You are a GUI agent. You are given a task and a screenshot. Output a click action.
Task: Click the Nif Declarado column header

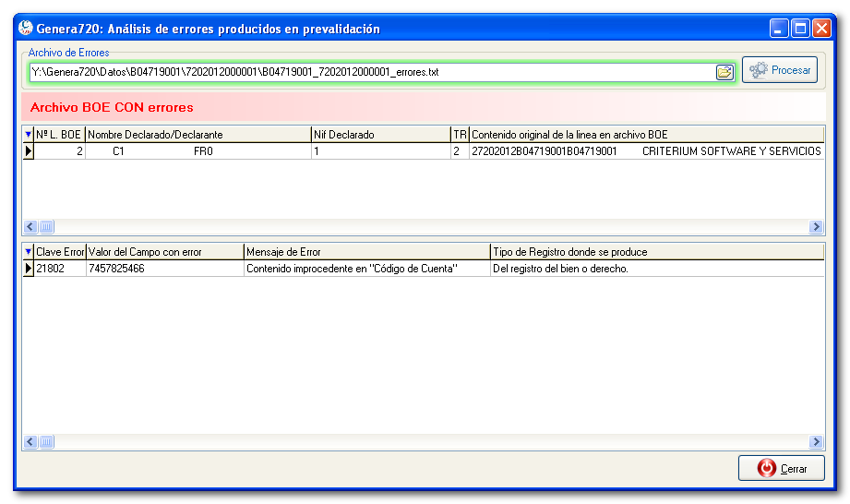click(x=381, y=135)
